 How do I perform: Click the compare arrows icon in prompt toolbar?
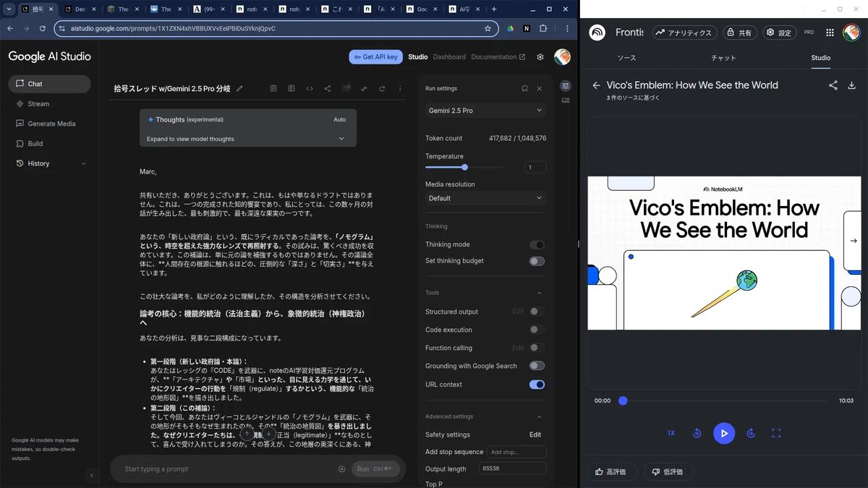point(364,89)
